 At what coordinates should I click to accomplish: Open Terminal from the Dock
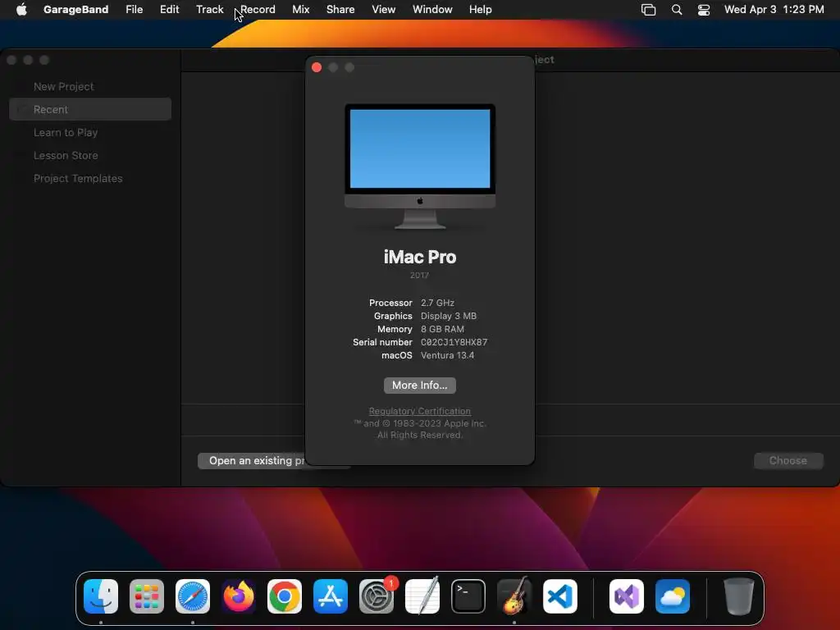pos(468,596)
